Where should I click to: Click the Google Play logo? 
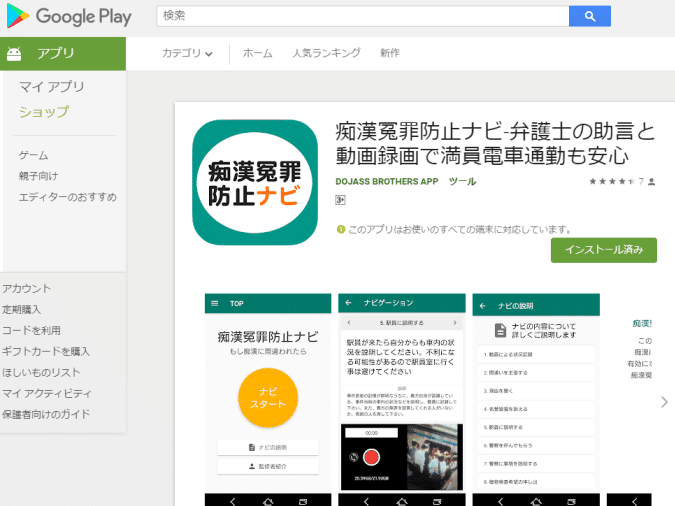pos(69,16)
